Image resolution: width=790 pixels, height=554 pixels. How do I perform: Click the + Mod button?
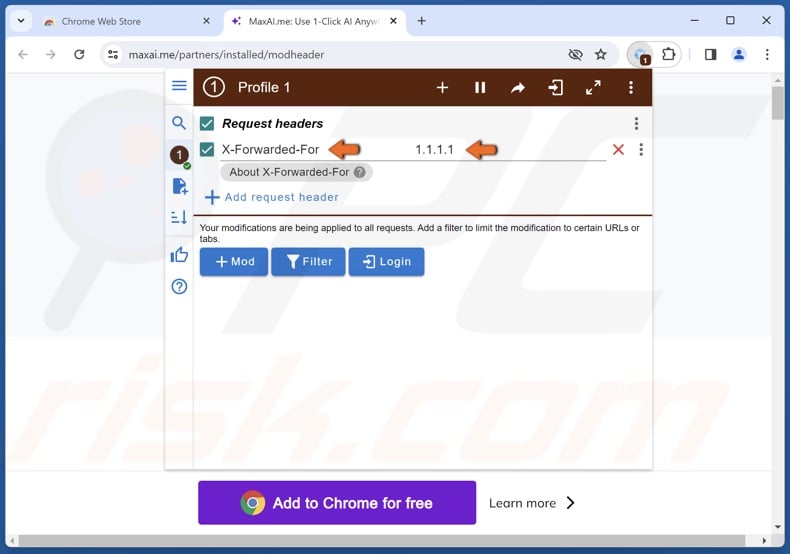[234, 261]
